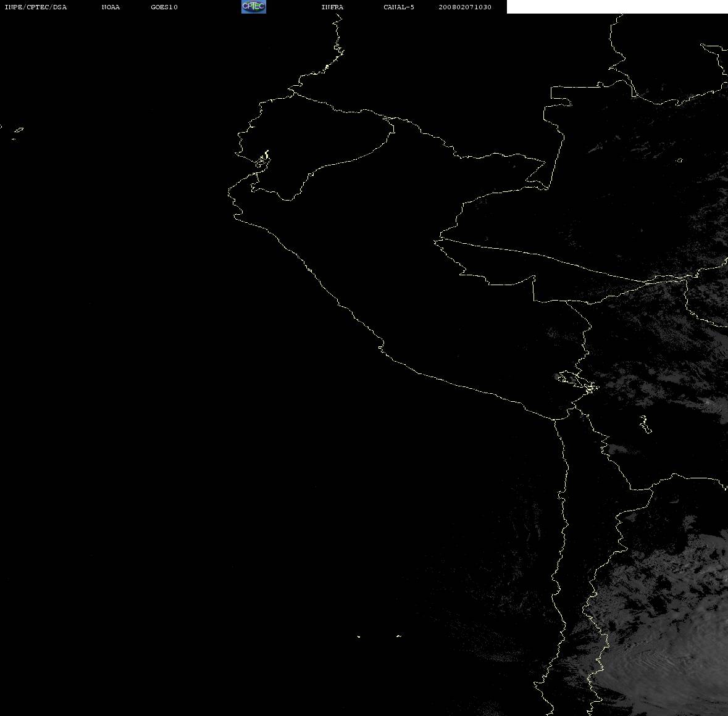Click the CPTEC logo in header
728x716 pixels.
point(254,7)
